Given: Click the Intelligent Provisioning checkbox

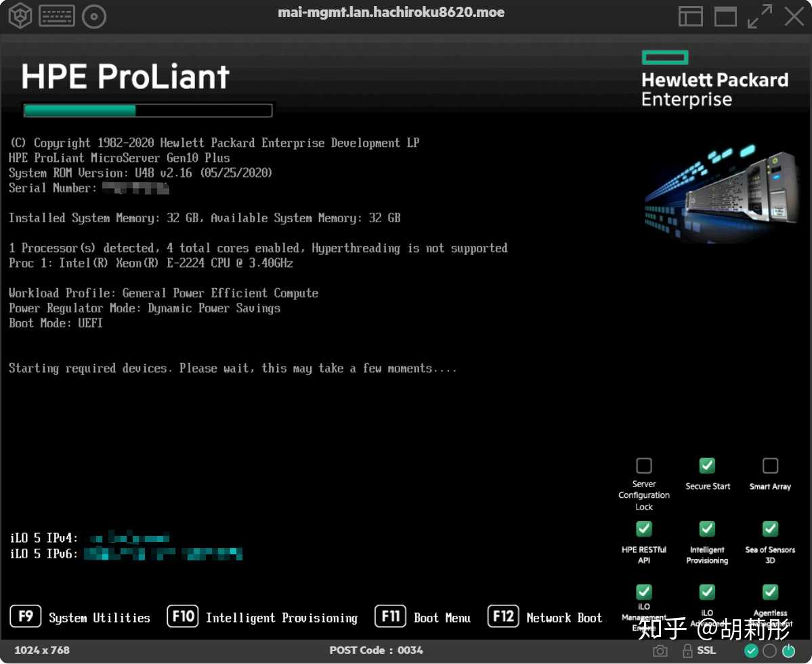Looking at the screenshot, I should pyautogui.click(x=707, y=528).
